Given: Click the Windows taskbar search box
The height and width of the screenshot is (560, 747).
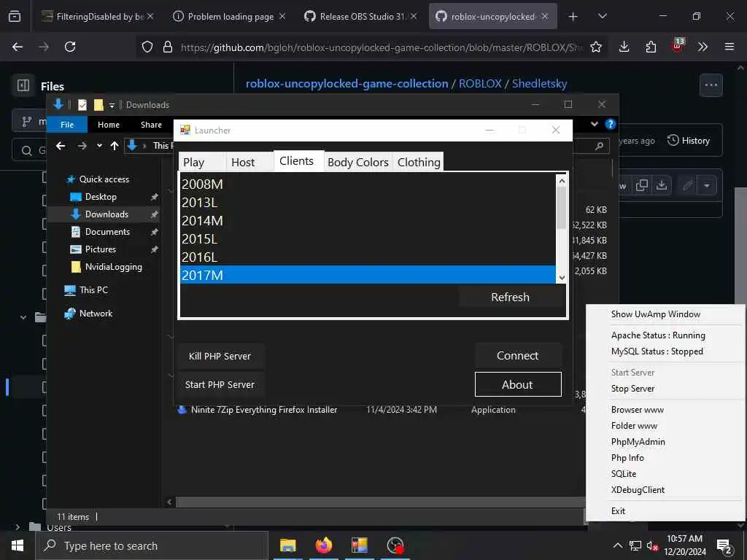Looking at the screenshot, I should point(152,545).
